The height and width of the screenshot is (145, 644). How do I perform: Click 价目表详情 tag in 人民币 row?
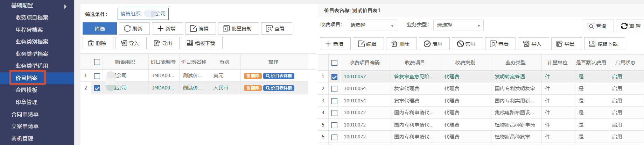[279, 88]
